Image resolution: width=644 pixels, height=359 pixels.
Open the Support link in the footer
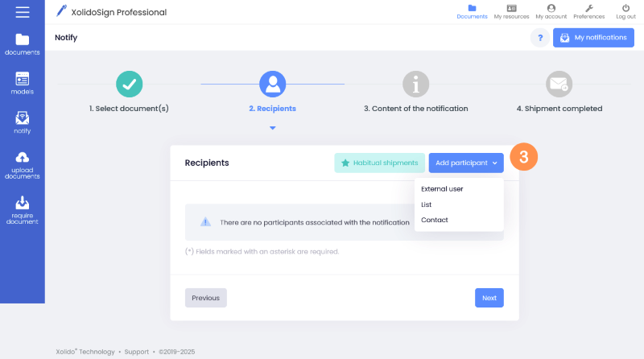point(136,352)
